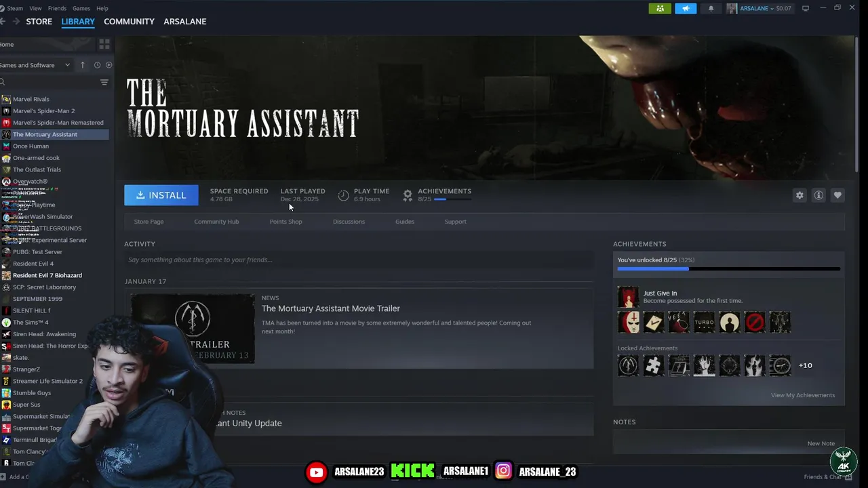Open the Help menu
Viewport: 868px width, 488px height.
pos(102,8)
